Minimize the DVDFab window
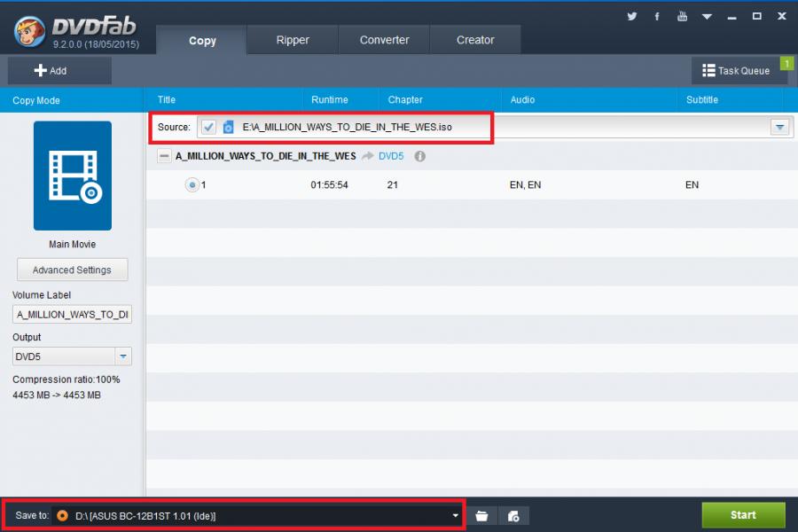The width and height of the screenshot is (798, 532). [731, 17]
